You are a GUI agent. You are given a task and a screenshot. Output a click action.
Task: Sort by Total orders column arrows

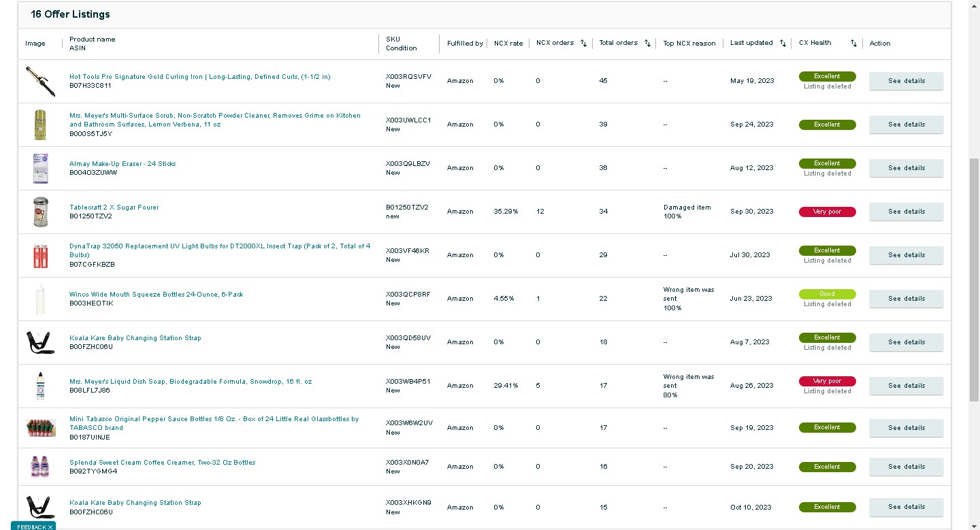click(x=647, y=44)
